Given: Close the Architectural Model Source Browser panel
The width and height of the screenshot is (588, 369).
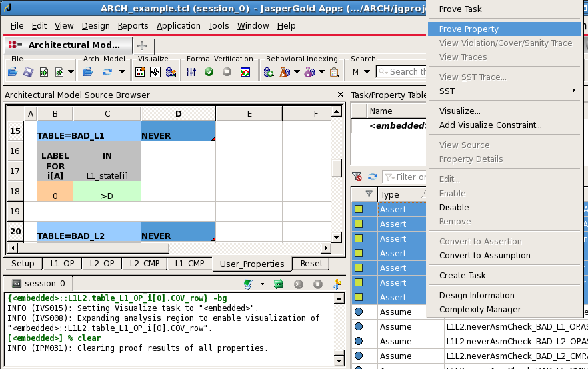Looking at the screenshot, I should pyautogui.click(x=340, y=95).
